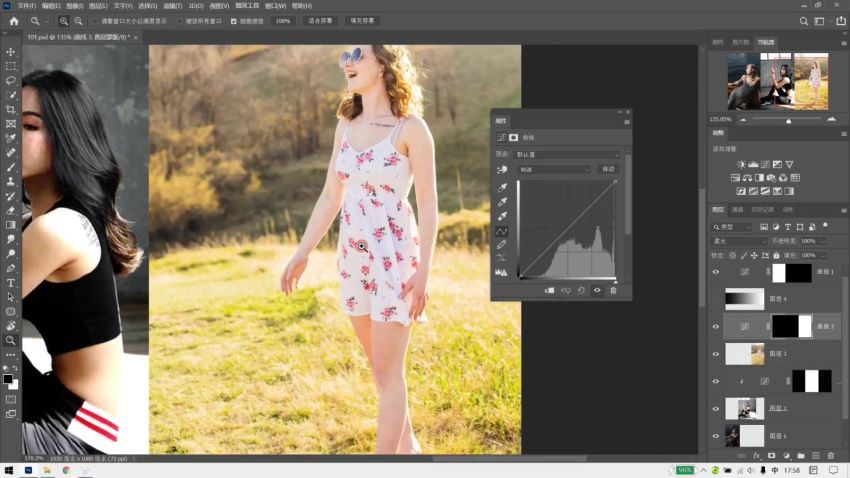
Task: Select the Path Selection arrow tool
Action: pyautogui.click(x=10, y=297)
